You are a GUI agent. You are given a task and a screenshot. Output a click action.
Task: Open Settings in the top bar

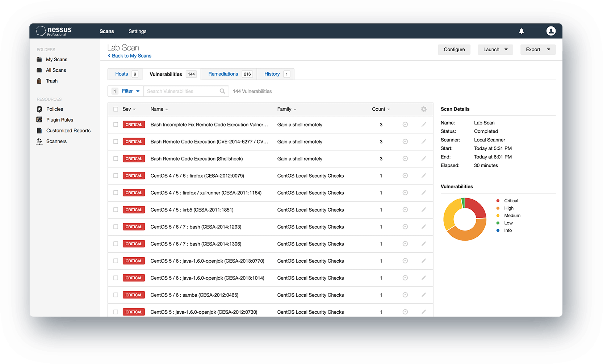pyautogui.click(x=138, y=31)
